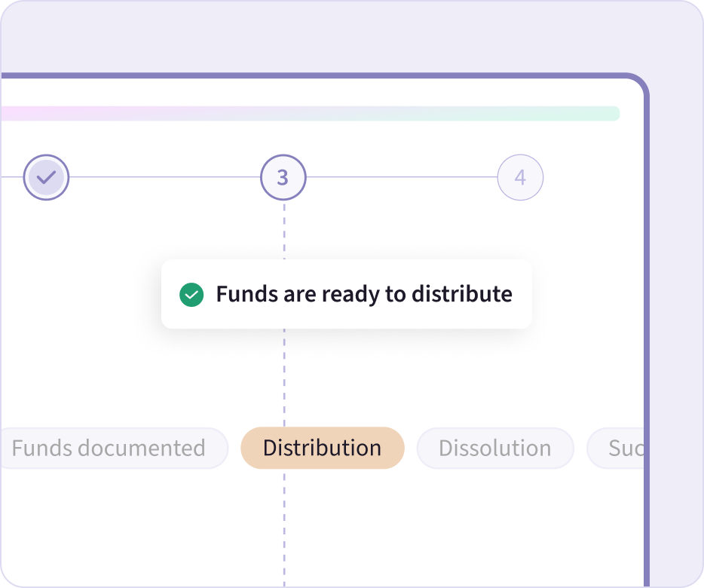
Task: Open step 3 on the progress stepper
Action: [283, 177]
